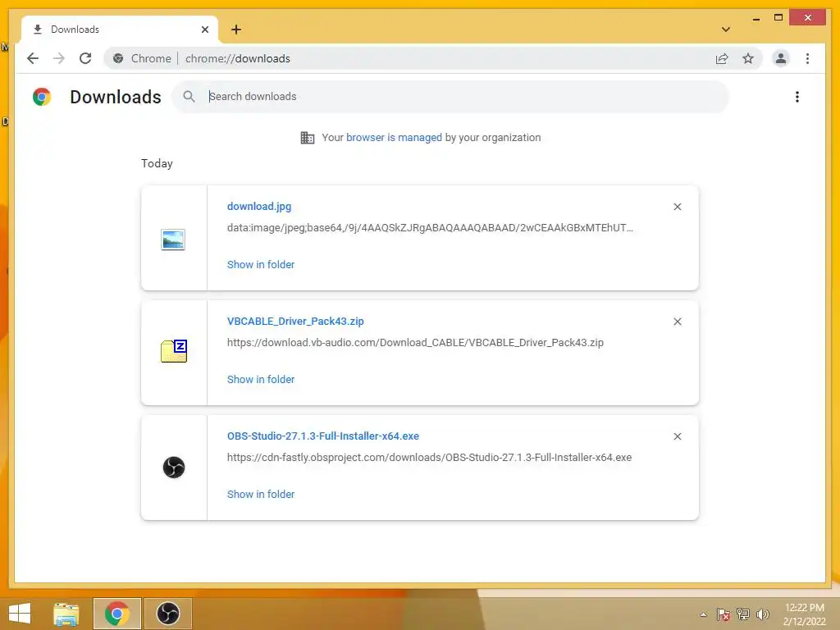Show OBS-Studio installer in folder
The width and height of the screenshot is (840, 630).
(x=261, y=495)
